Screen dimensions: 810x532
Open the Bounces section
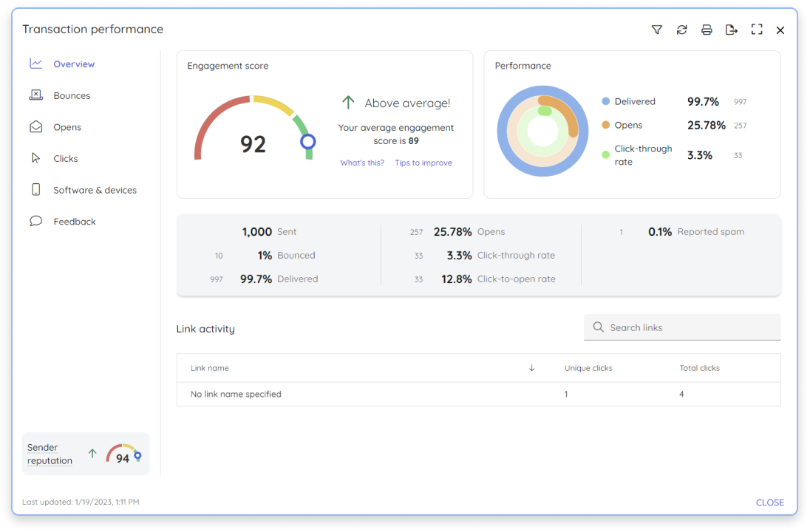pyautogui.click(x=72, y=95)
